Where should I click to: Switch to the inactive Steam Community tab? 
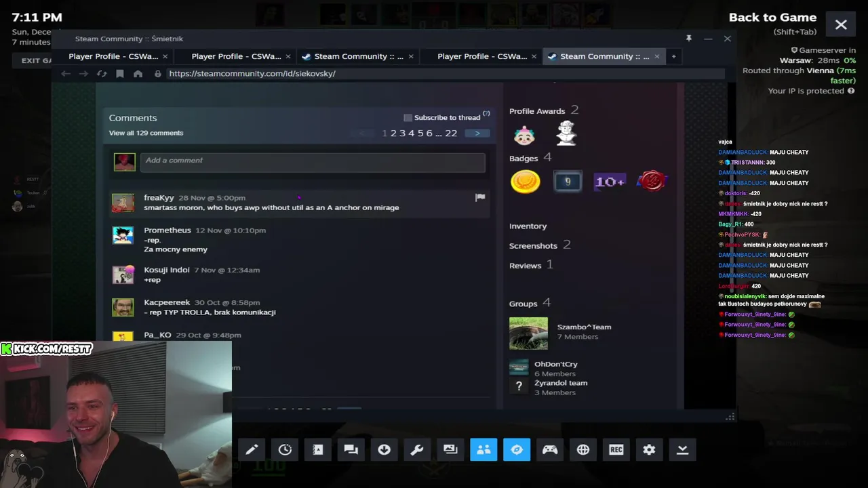(x=357, y=56)
